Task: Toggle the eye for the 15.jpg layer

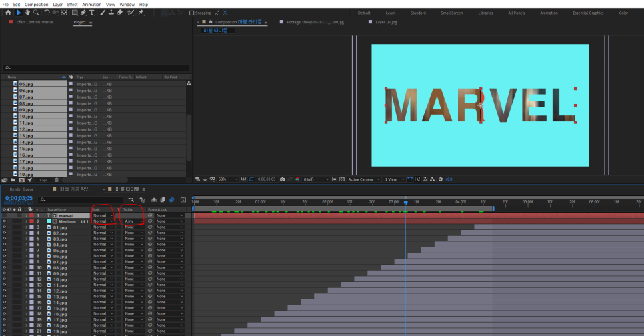Action: click(x=5, y=307)
